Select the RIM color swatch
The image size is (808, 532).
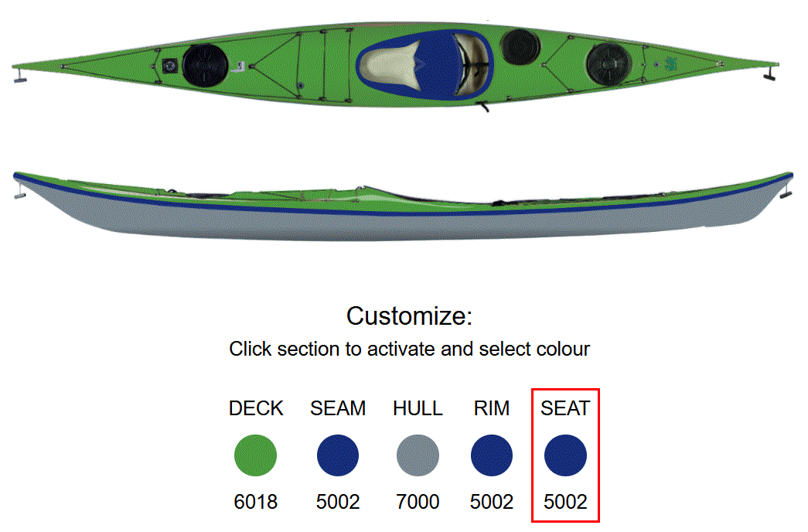(x=491, y=455)
